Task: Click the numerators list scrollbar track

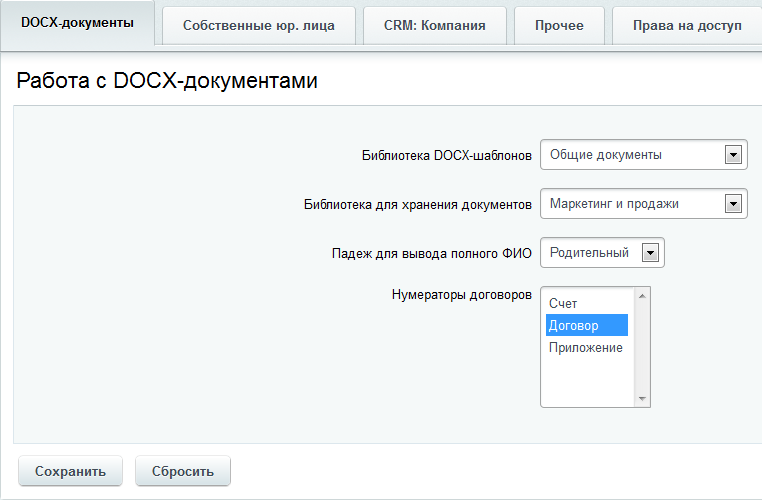Action: click(642, 348)
